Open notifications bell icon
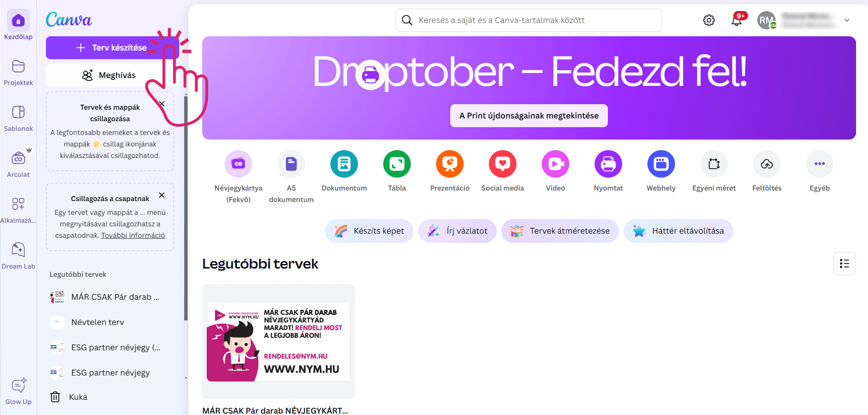868x415 pixels. tap(737, 20)
